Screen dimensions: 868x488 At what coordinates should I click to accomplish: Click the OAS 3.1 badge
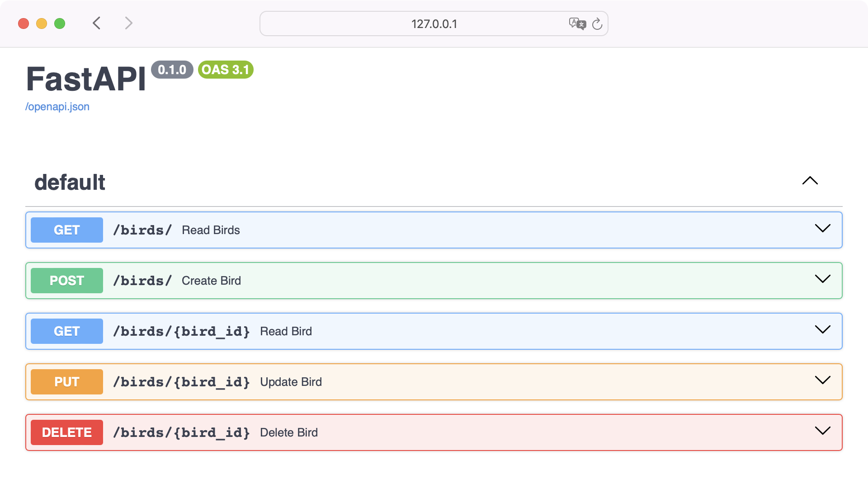point(225,70)
